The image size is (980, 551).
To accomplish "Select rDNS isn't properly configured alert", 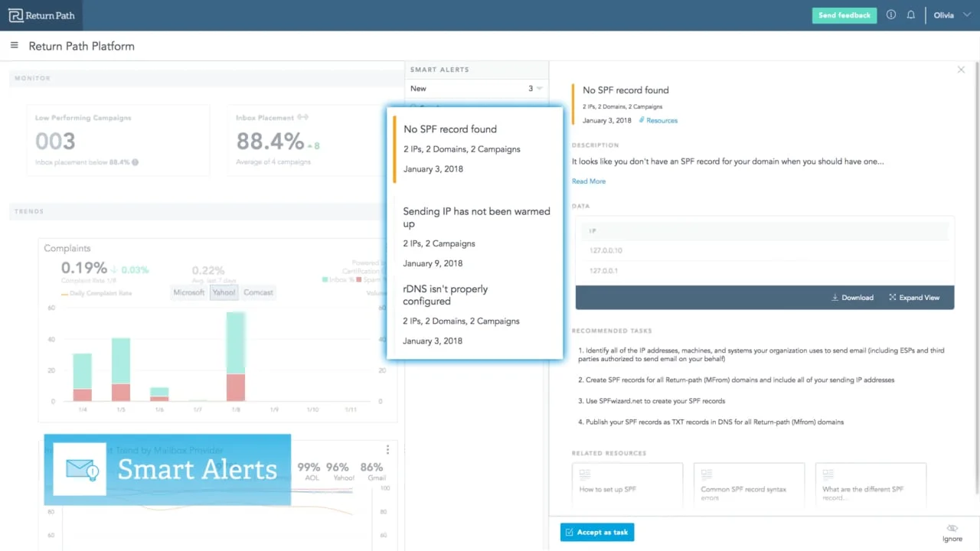I will (x=475, y=315).
